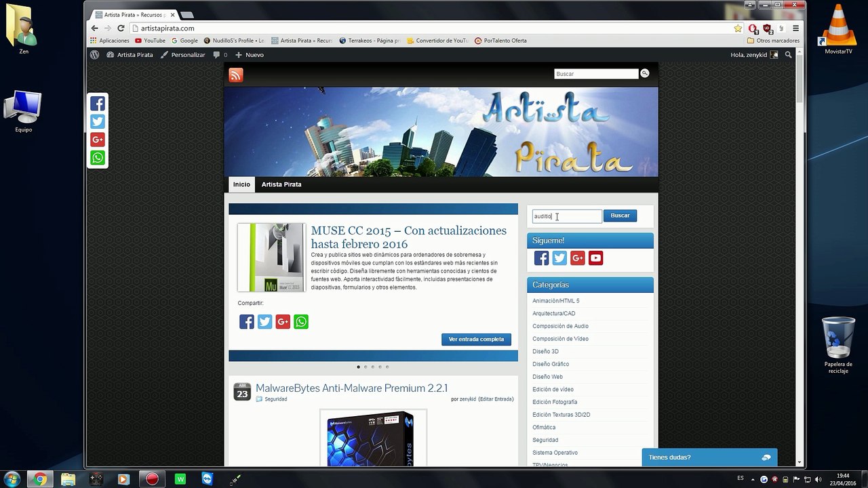Open Facebook page under Sígueme!
This screenshot has height=488, width=868.
541,258
